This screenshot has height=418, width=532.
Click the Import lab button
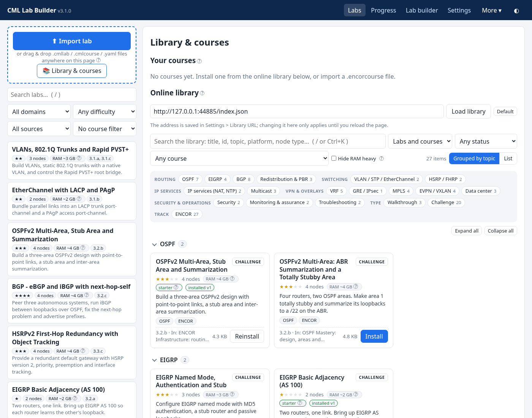point(72,41)
